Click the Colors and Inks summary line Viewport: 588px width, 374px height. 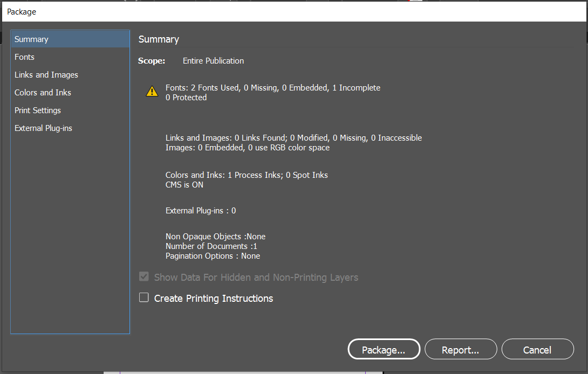[247, 175]
